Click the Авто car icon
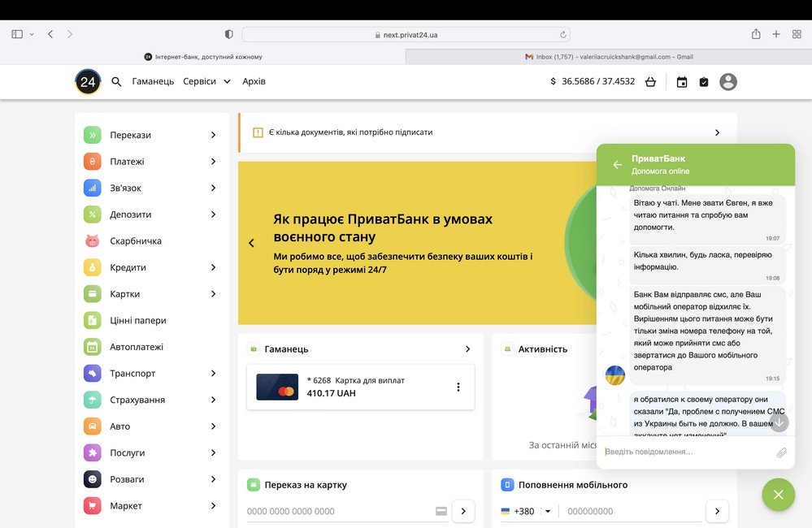Image resolution: width=812 pixels, height=528 pixels. (92, 426)
